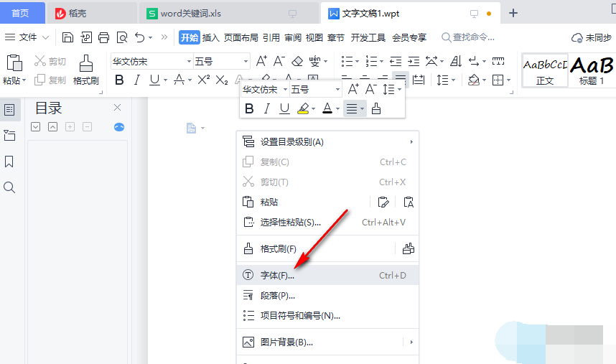Toggle bold in the floating mini toolbar
616x364 pixels.
(x=249, y=108)
